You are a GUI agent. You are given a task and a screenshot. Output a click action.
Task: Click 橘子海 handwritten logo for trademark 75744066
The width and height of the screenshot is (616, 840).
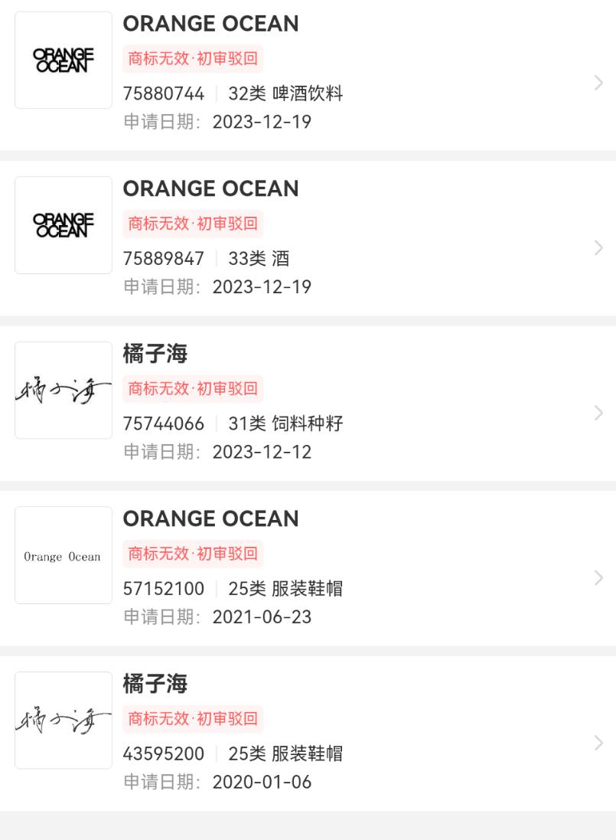pyautogui.click(x=64, y=390)
